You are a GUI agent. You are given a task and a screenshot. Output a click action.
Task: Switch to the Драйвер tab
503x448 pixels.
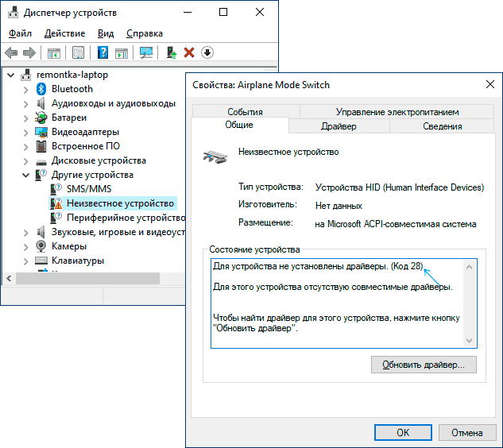[339, 126]
